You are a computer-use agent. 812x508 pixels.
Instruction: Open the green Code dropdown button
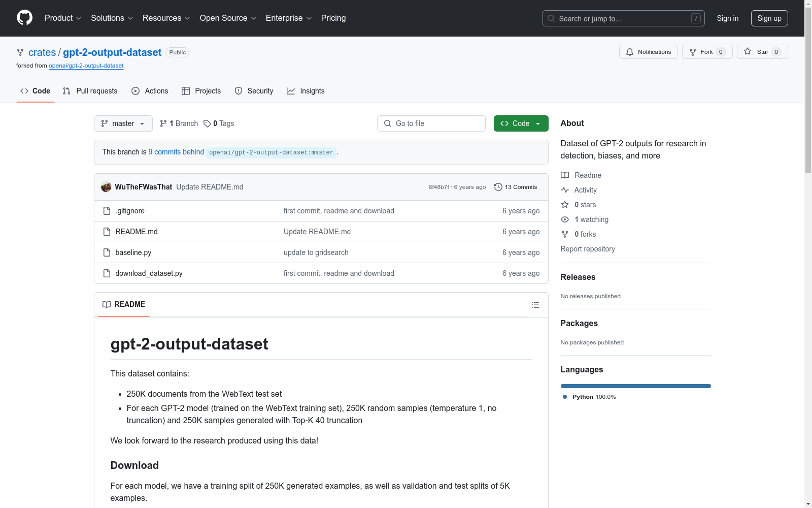pos(521,123)
